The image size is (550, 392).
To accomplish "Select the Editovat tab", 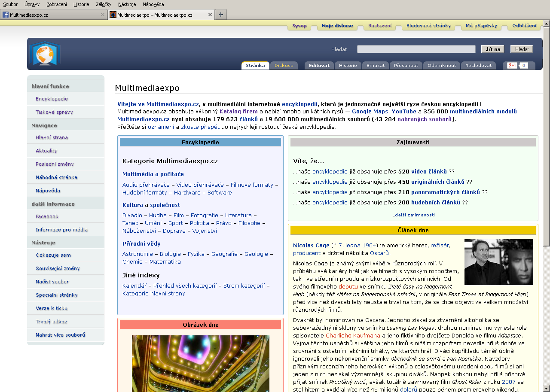I will point(319,66).
